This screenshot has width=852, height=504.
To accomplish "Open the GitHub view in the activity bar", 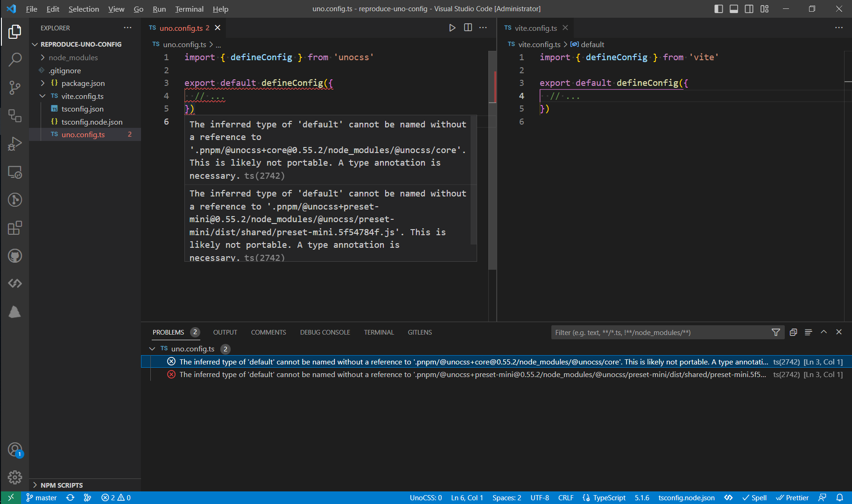I will click(15, 256).
